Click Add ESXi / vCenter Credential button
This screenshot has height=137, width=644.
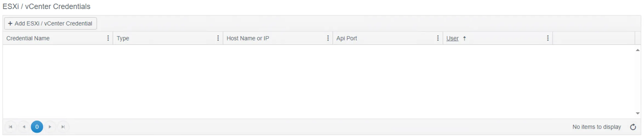(50, 23)
